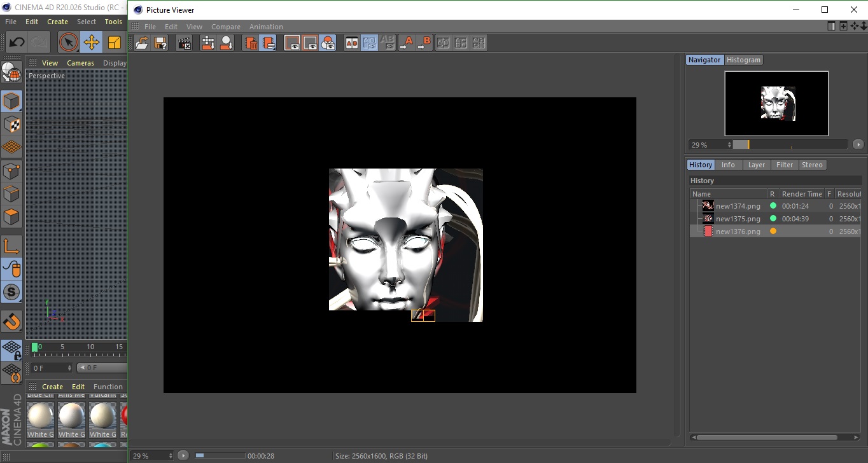Open Picture Viewer File menu
868x463 pixels.
coord(150,27)
